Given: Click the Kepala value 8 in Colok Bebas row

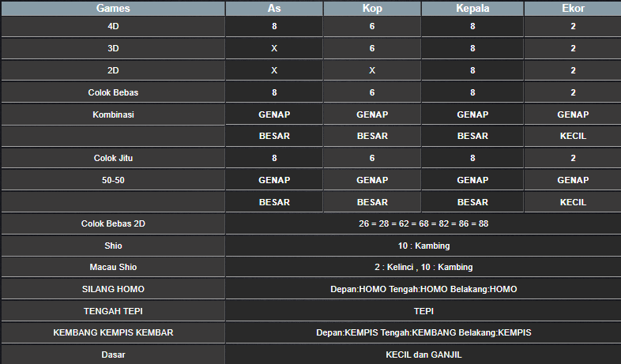Looking at the screenshot, I should click(x=472, y=92).
